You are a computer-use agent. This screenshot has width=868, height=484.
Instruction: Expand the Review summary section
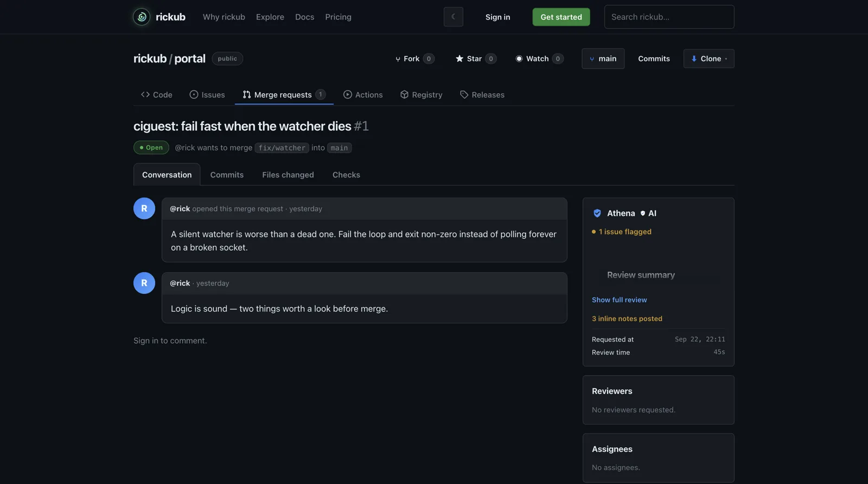click(641, 275)
